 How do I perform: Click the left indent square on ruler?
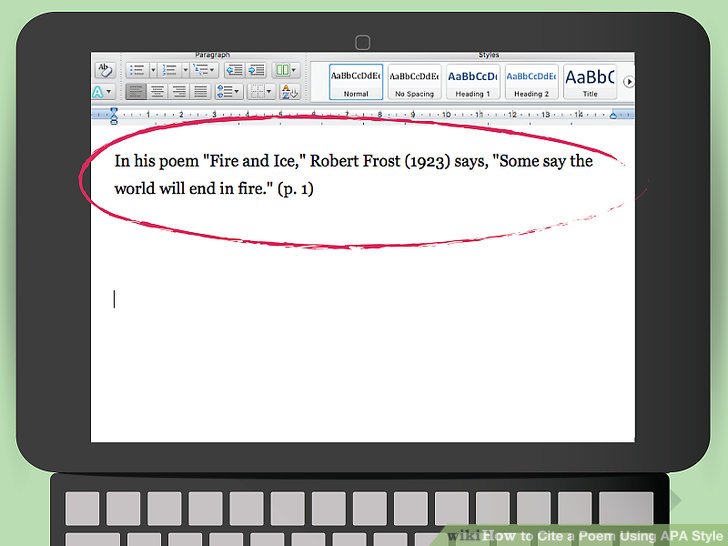coord(114,122)
